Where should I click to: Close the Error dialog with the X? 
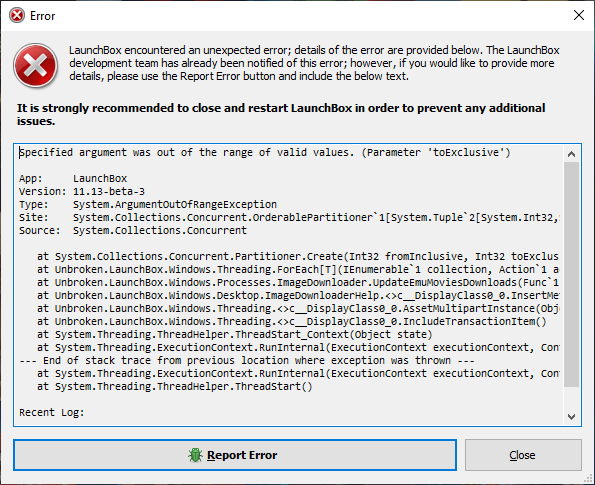click(579, 15)
